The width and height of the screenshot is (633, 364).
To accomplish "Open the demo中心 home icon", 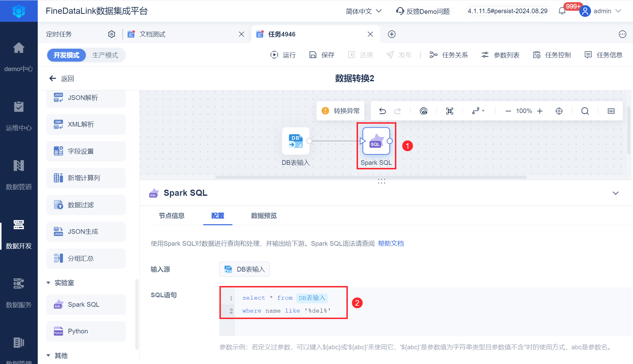I will coord(19,48).
